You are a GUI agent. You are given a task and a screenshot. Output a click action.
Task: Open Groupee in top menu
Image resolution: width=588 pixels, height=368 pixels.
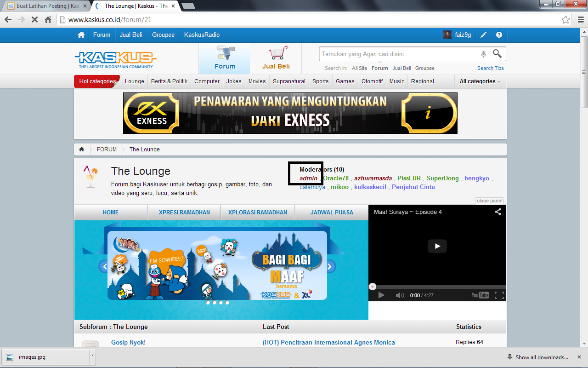163,35
